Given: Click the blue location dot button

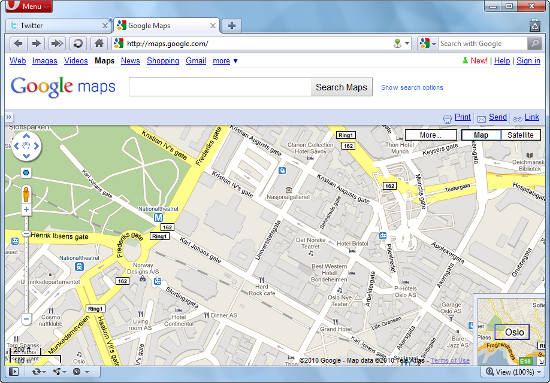Looking at the screenshot, I should (26, 173).
